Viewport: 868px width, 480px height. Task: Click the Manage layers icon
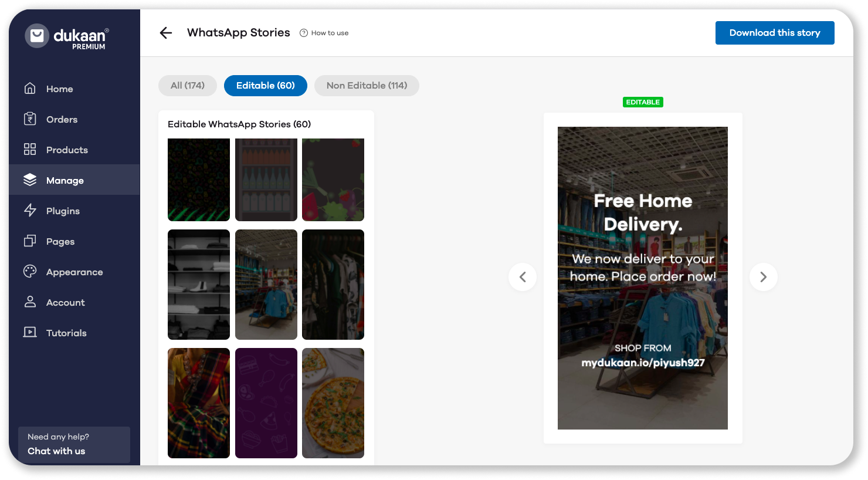click(30, 180)
